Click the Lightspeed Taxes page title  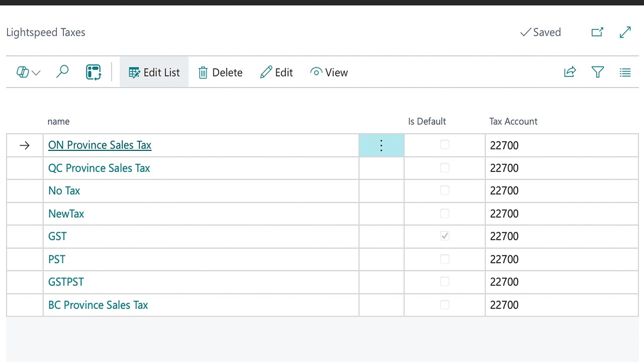coord(46,32)
